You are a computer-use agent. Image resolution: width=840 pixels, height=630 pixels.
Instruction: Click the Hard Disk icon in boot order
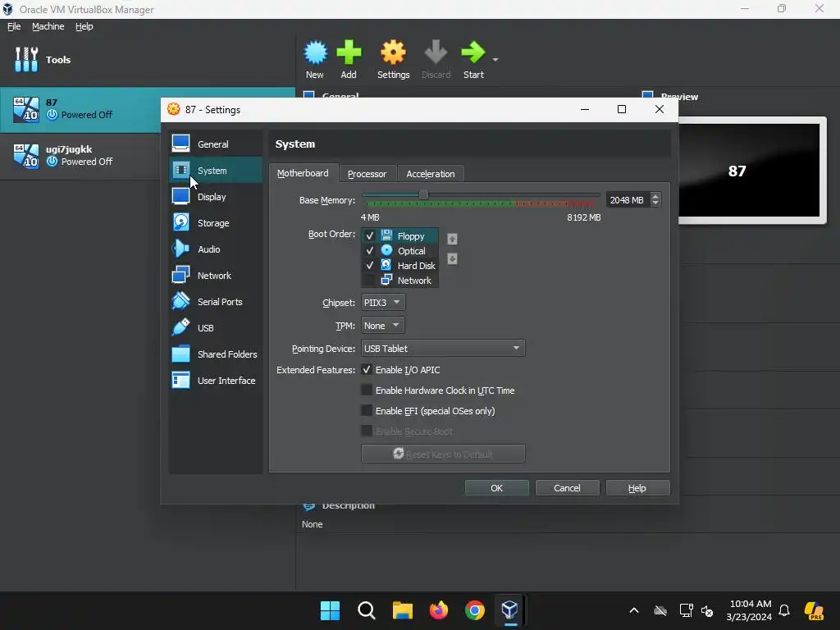386,265
